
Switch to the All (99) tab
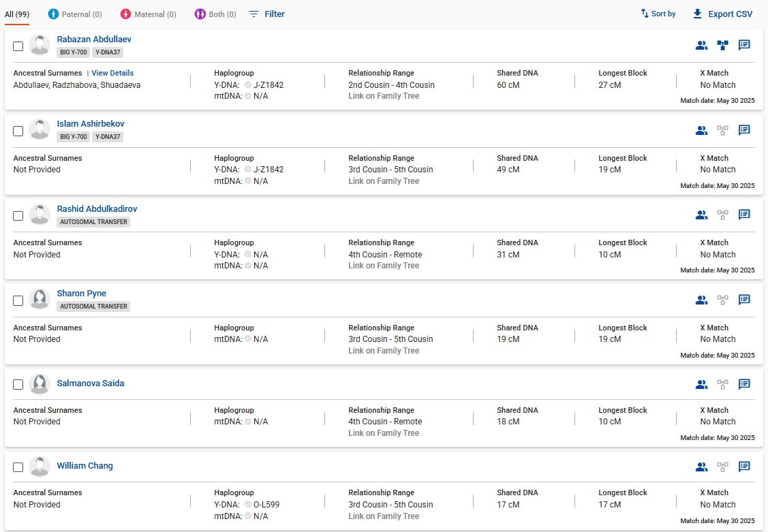pyautogui.click(x=17, y=14)
